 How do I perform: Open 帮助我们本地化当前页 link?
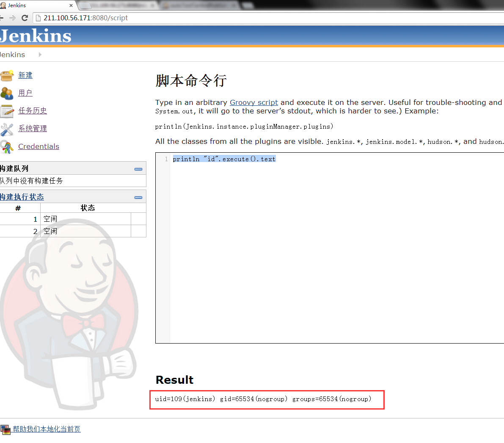47,429
